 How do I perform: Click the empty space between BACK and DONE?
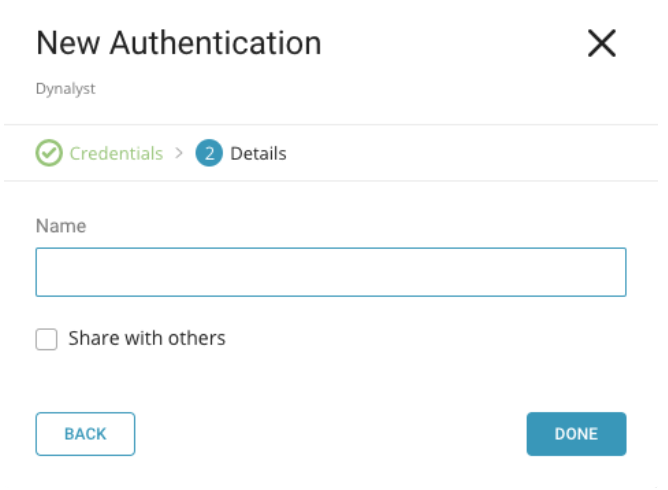[x=330, y=434]
